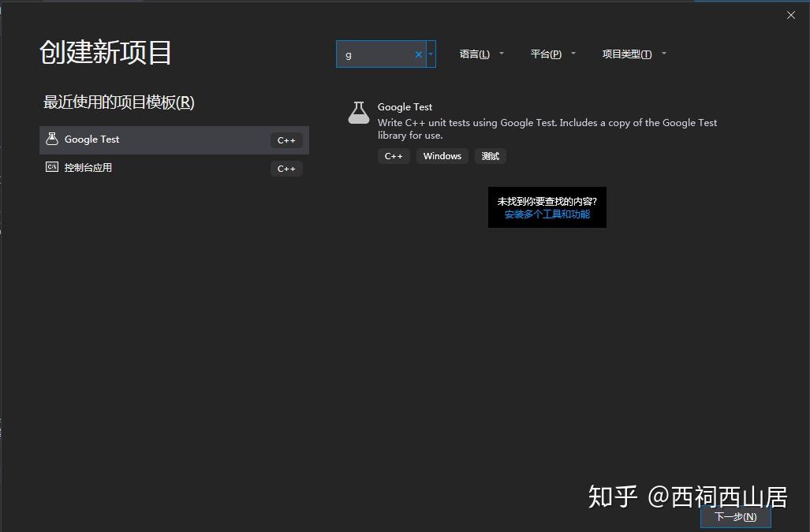
Task: Click the C++ badge on 控制台应用 row
Action: tap(286, 169)
